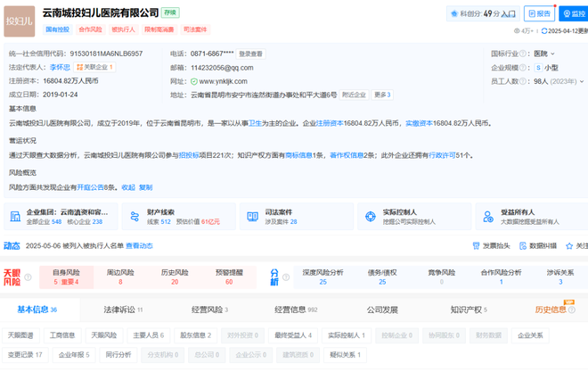Open the 开庭公告 link
Image resolution: width=588 pixels, height=380 pixels.
click(x=90, y=187)
